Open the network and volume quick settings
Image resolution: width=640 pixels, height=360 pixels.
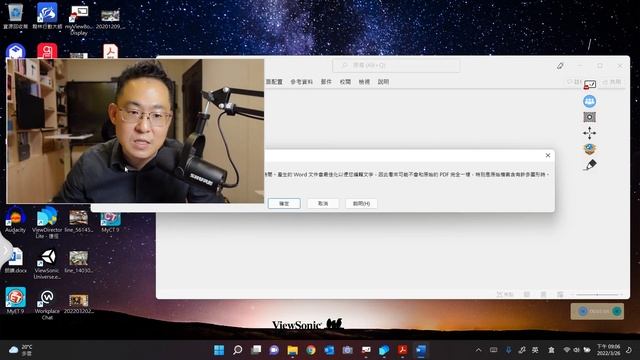tap(577, 350)
